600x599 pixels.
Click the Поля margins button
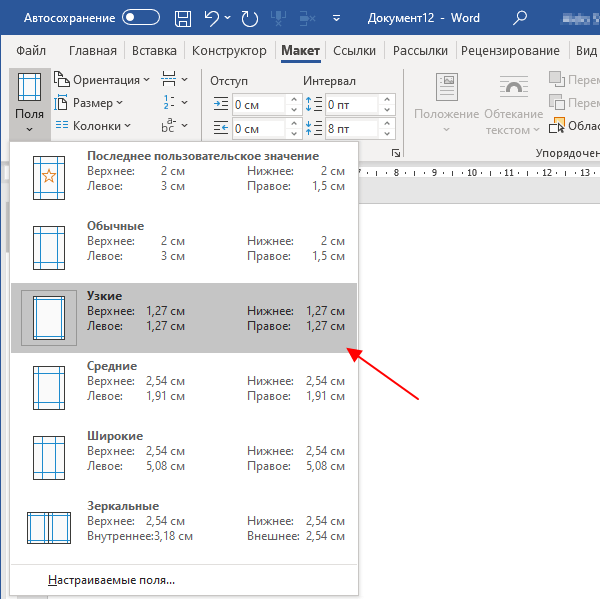click(x=29, y=103)
